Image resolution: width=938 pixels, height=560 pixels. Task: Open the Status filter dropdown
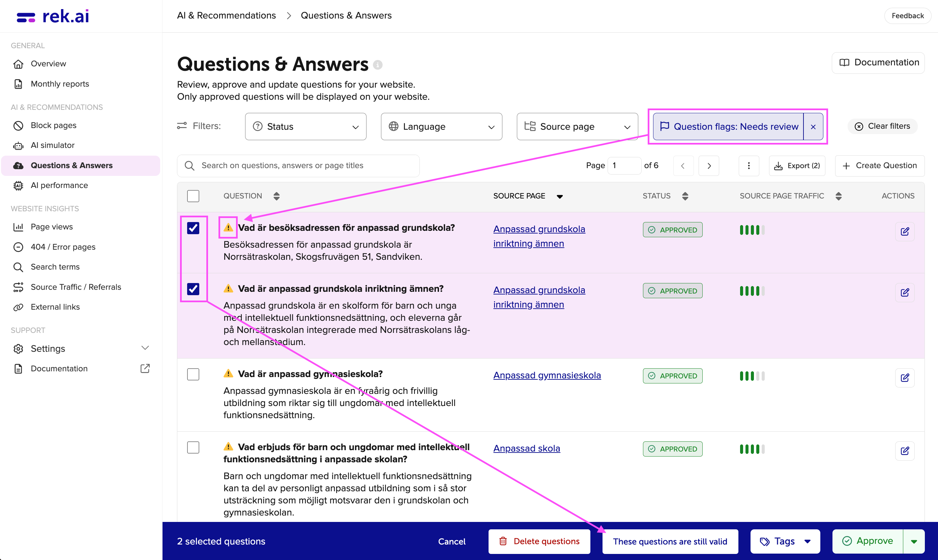pos(305,126)
